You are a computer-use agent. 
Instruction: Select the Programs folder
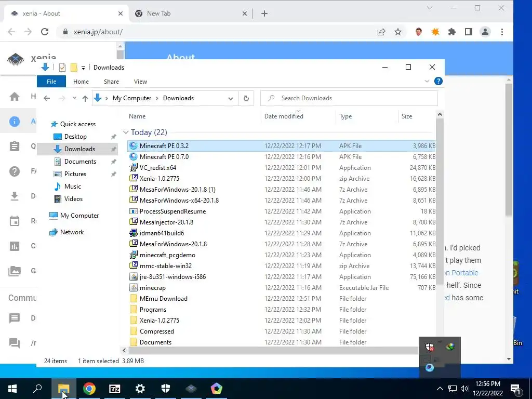(x=153, y=310)
